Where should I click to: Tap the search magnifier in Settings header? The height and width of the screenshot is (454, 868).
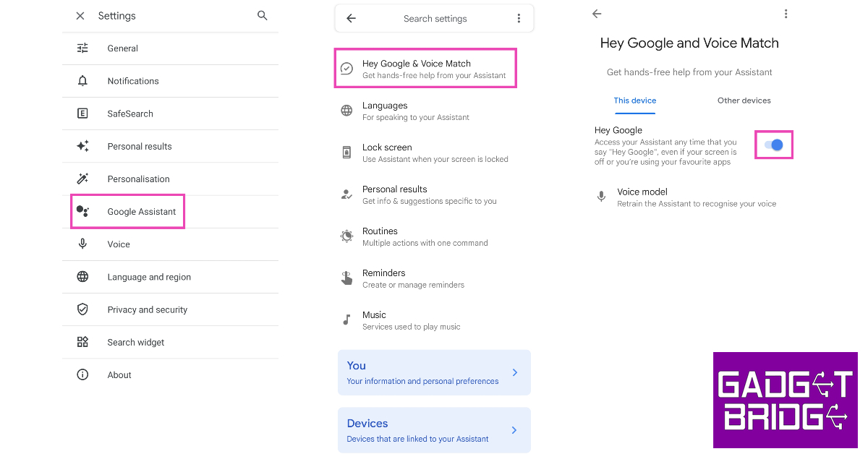[x=263, y=15]
